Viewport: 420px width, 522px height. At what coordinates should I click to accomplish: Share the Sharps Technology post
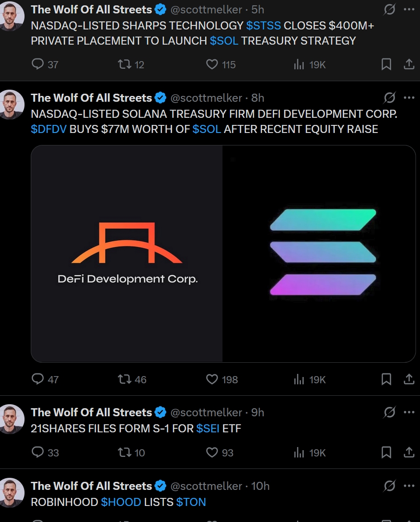click(409, 65)
